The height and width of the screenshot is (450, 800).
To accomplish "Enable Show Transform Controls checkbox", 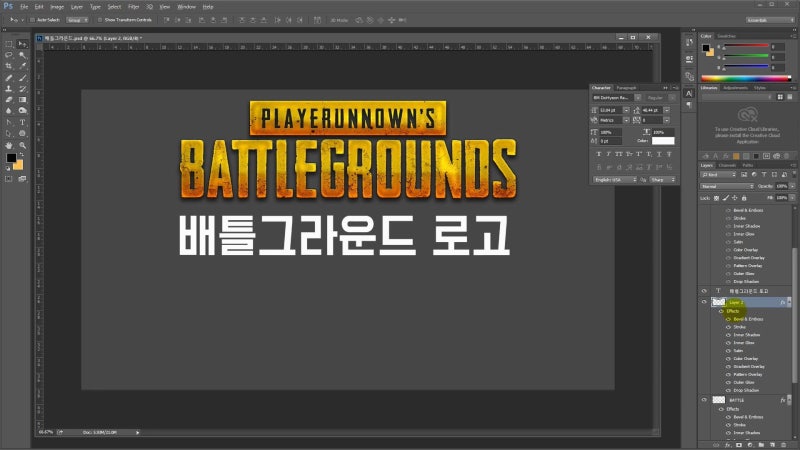I will (x=100, y=20).
